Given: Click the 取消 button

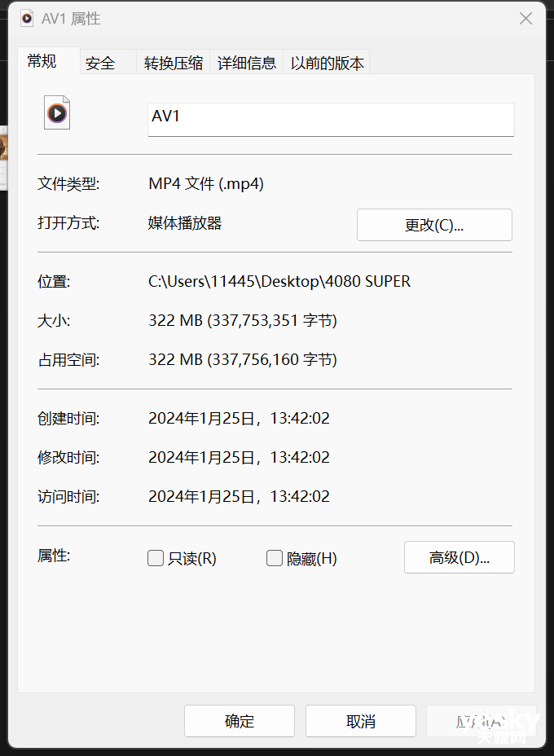Looking at the screenshot, I should [361, 721].
